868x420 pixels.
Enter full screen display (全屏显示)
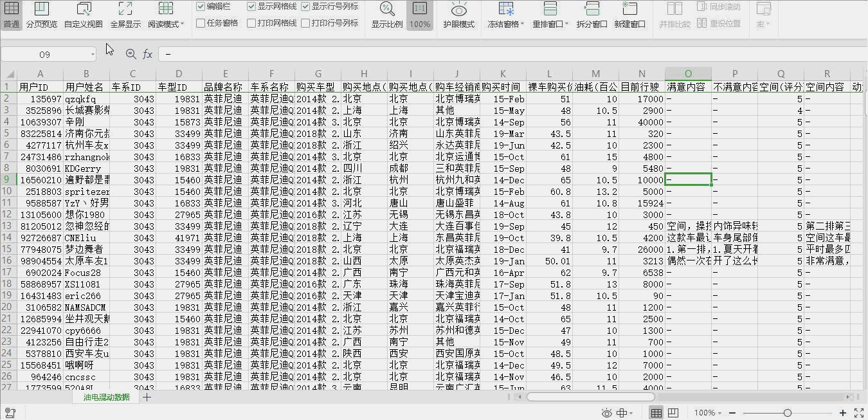click(125, 15)
